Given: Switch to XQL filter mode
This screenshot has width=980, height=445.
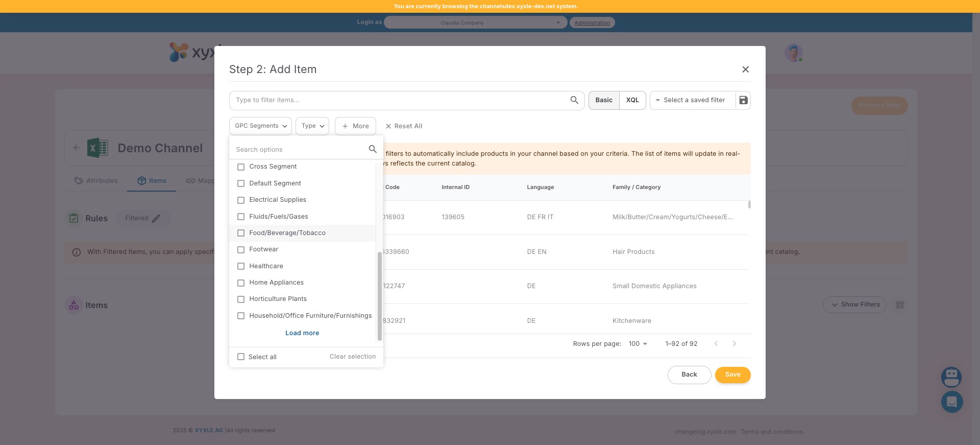Looking at the screenshot, I should coord(632,100).
